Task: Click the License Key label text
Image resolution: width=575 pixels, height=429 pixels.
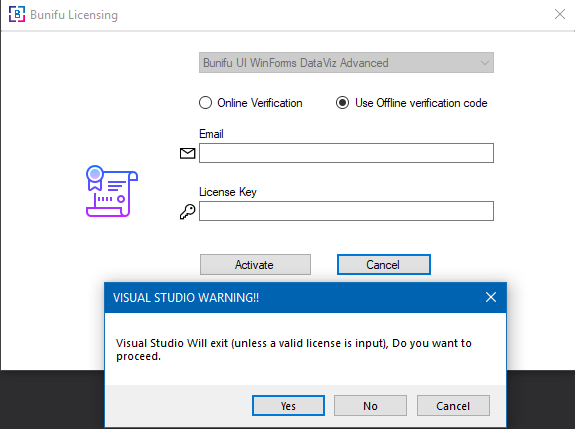Action: (228, 192)
